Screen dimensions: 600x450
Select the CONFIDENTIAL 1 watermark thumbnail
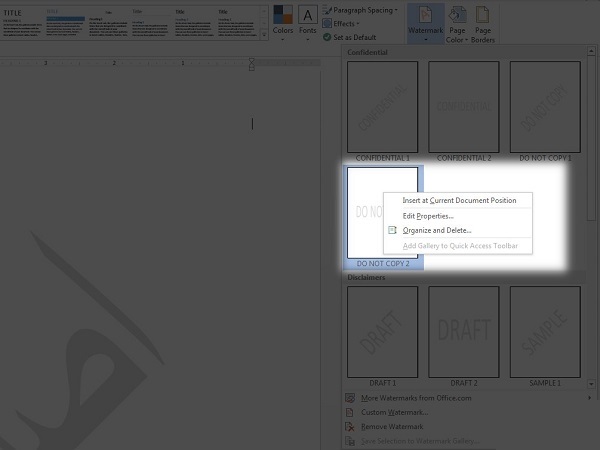coord(381,107)
